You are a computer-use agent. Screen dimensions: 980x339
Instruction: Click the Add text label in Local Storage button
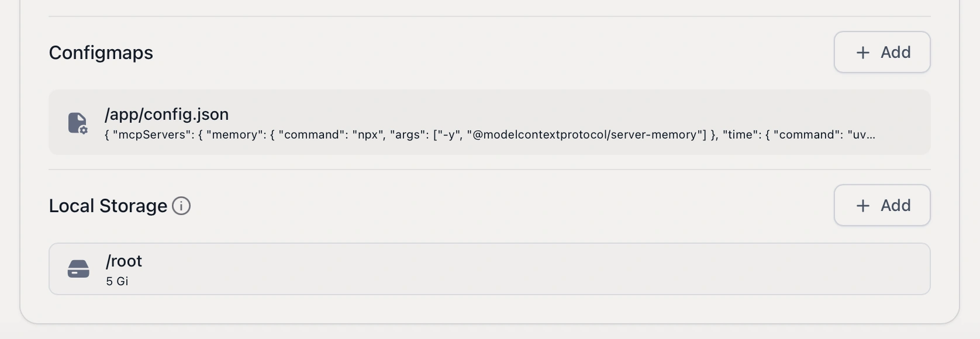coord(895,206)
